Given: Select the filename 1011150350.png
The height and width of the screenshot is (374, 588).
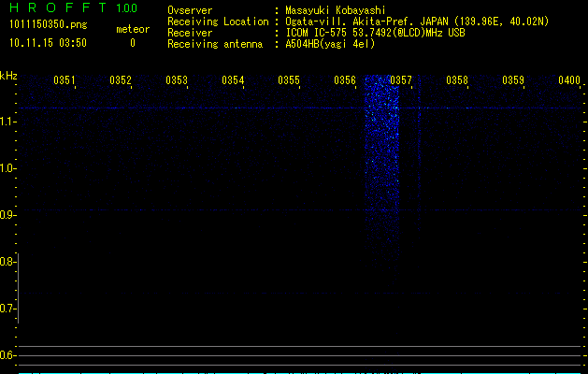Looking at the screenshot, I should tap(49, 24).
